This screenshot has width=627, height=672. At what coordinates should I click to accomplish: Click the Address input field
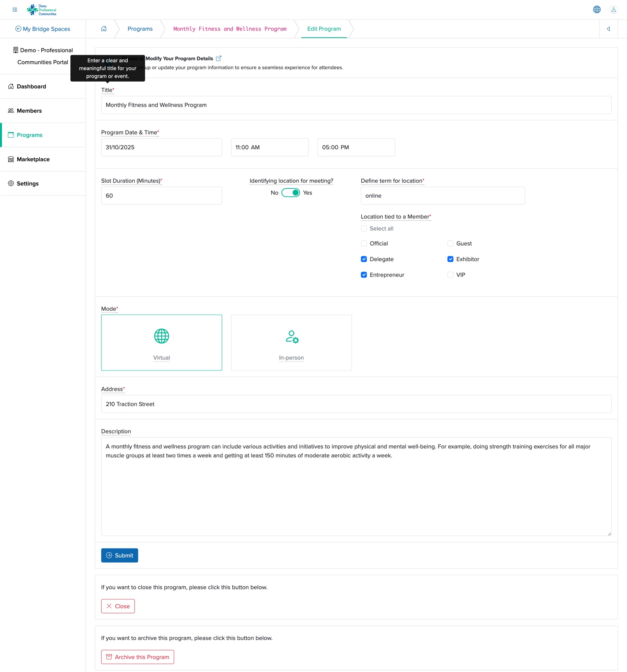pos(356,404)
